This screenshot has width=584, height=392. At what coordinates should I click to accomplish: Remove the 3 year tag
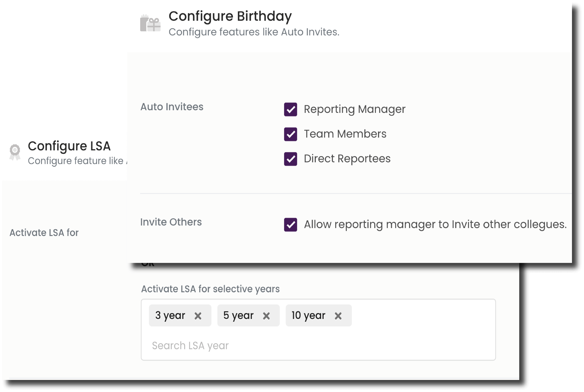point(198,316)
